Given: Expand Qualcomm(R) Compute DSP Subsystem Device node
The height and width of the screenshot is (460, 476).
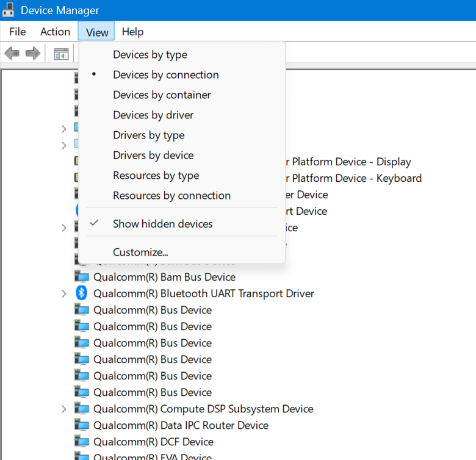Looking at the screenshot, I should pyautogui.click(x=63, y=409).
